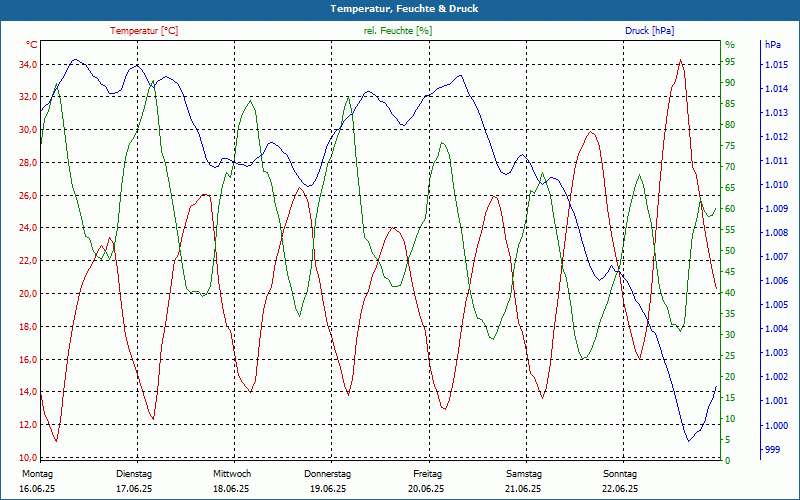Click the 'hPa' unit label on the pressure axis
Image resolution: width=800 pixels, height=500 pixels.
point(773,45)
